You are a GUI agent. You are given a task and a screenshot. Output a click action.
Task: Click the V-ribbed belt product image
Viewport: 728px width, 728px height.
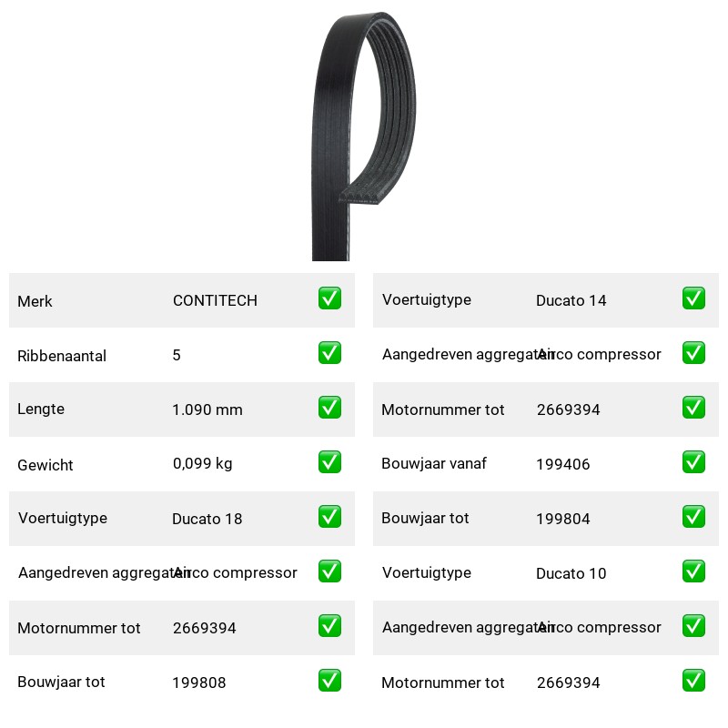click(x=363, y=136)
